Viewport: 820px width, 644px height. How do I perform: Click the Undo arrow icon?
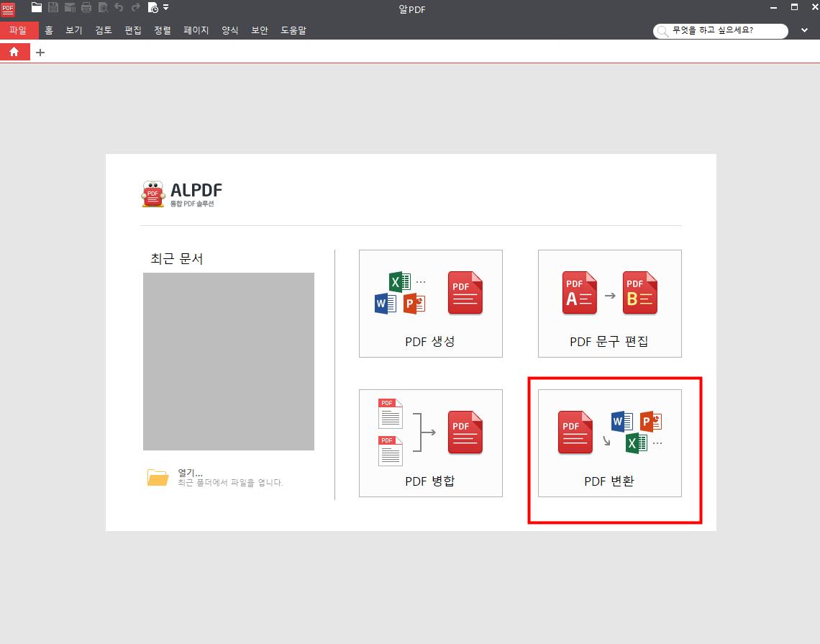[x=119, y=7]
